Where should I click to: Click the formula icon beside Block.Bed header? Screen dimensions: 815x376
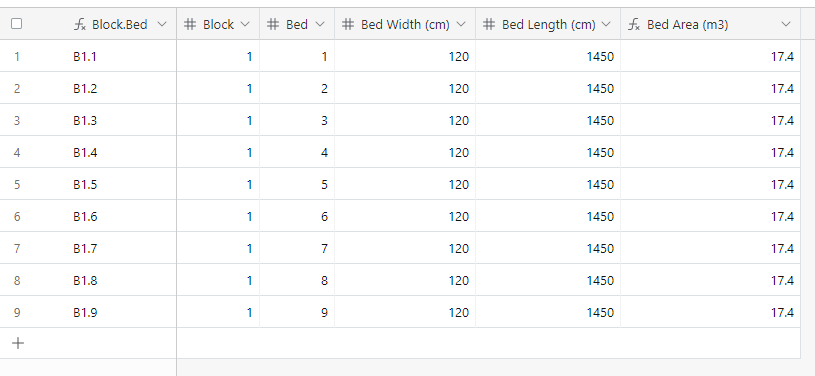80,24
